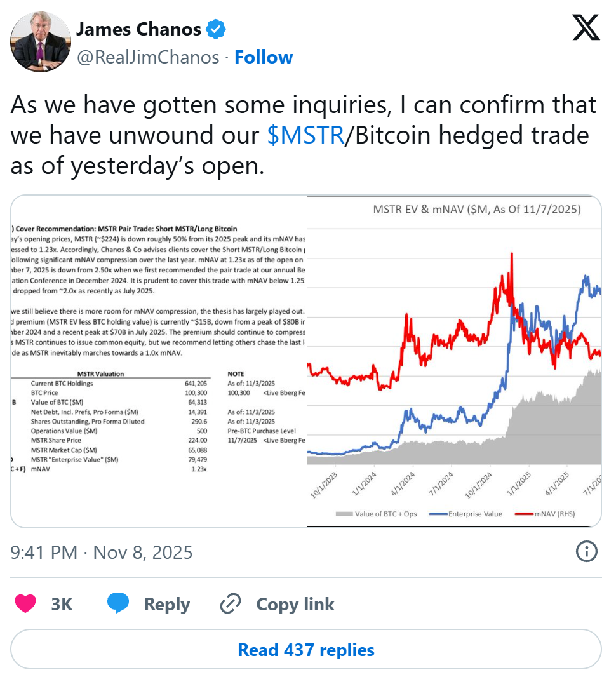Open the @RealJimChanos handle link
Screen dimensions: 616x684
(x=148, y=57)
